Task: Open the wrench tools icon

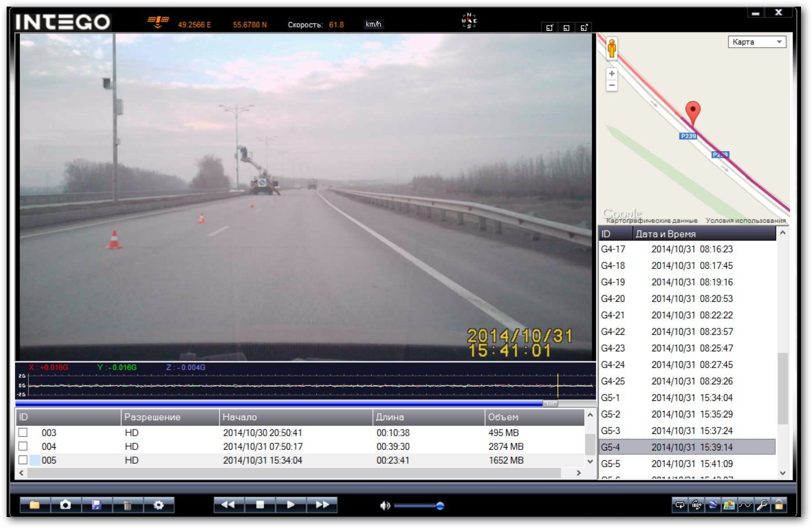Action: 762,505
